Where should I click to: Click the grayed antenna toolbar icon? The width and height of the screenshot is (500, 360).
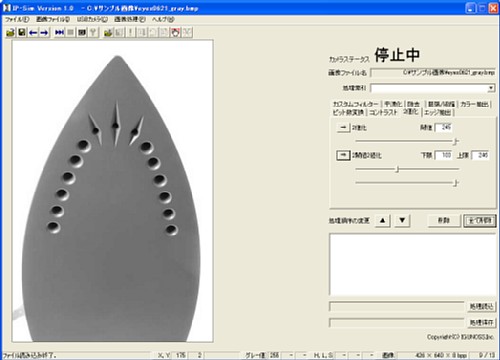click(x=93, y=32)
